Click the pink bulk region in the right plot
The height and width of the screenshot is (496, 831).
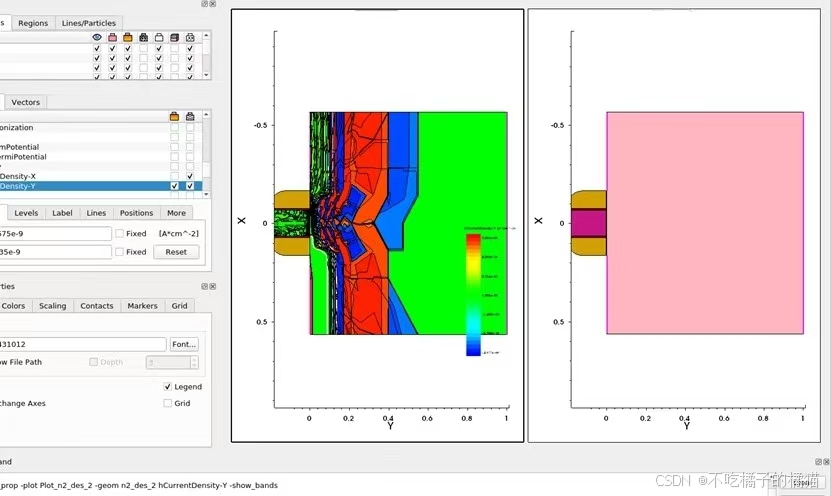[x=705, y=223]
